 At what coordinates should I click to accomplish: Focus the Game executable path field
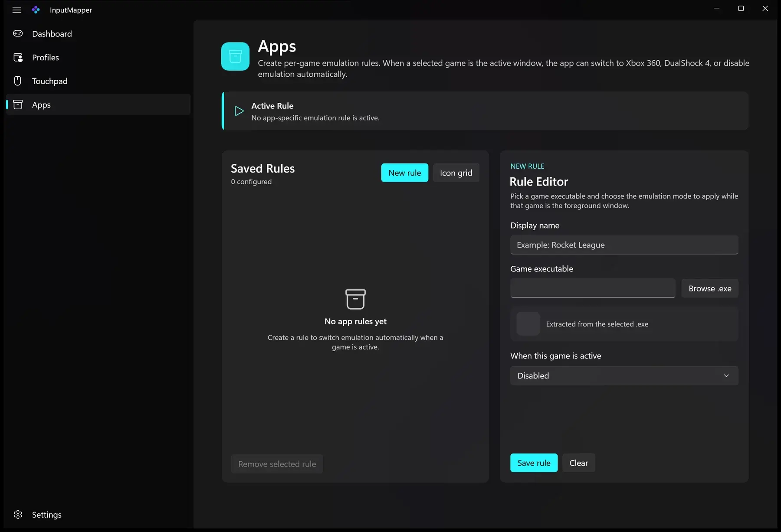[593, 288]
